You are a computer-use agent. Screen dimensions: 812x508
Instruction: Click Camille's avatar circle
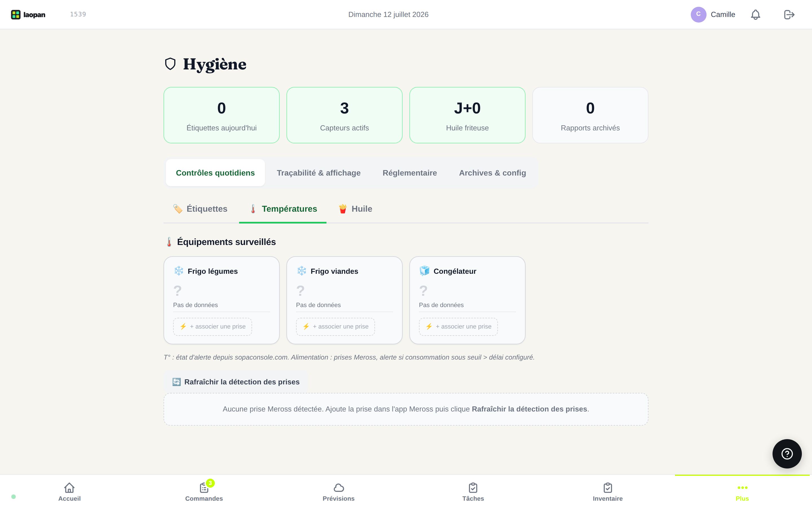tap(698, 14)
